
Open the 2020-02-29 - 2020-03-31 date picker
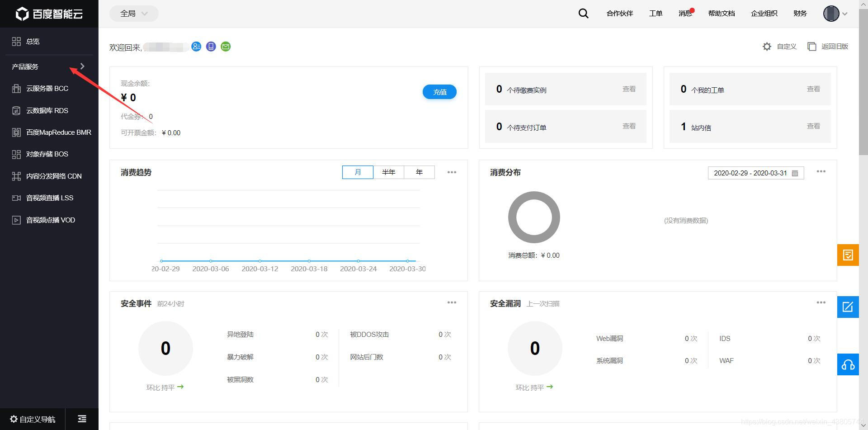[756, 173]
